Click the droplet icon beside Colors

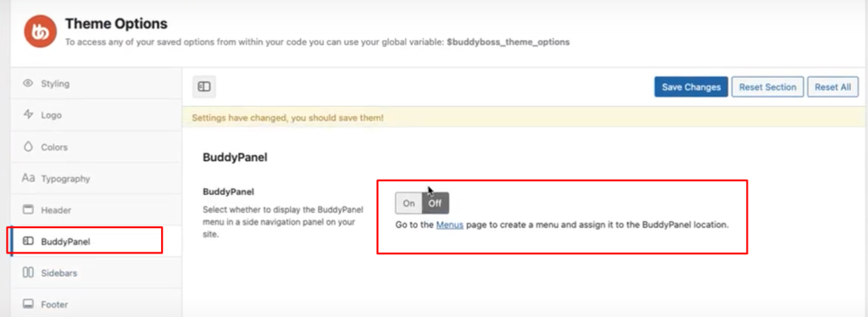28,147
